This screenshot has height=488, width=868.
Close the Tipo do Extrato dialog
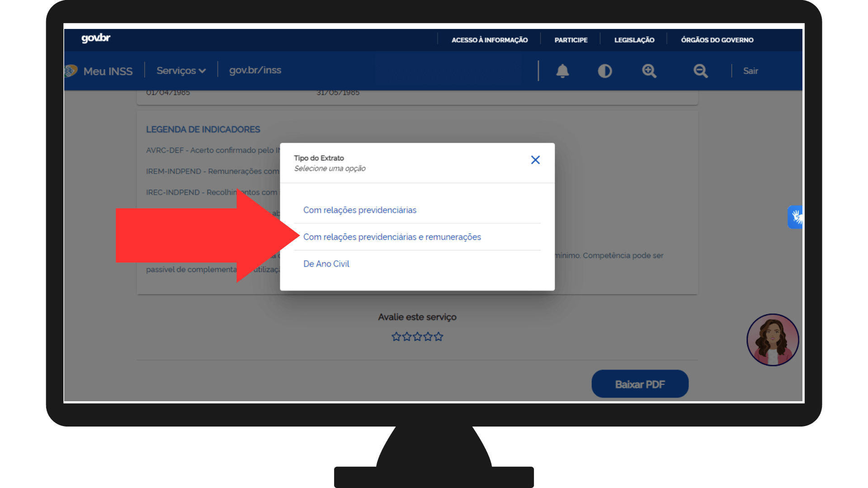(535, 160)
